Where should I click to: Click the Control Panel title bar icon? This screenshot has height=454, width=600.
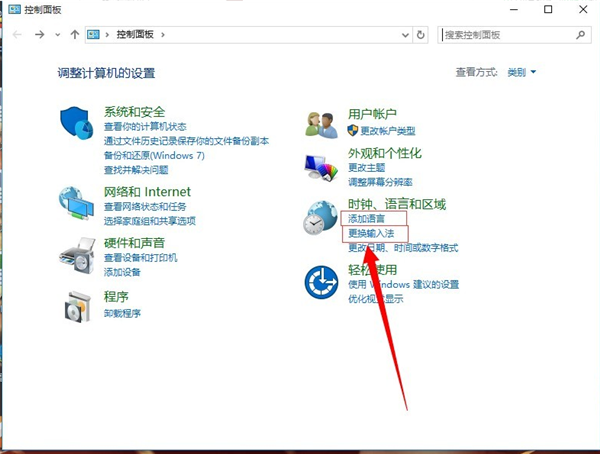(15, 9)
